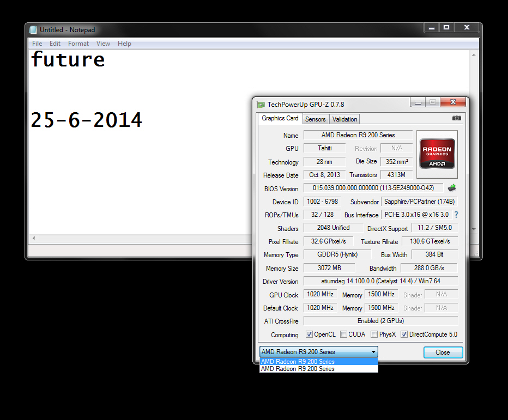
Task: Click the Bus Width field 384 Bit
Action: coord(434,254)
